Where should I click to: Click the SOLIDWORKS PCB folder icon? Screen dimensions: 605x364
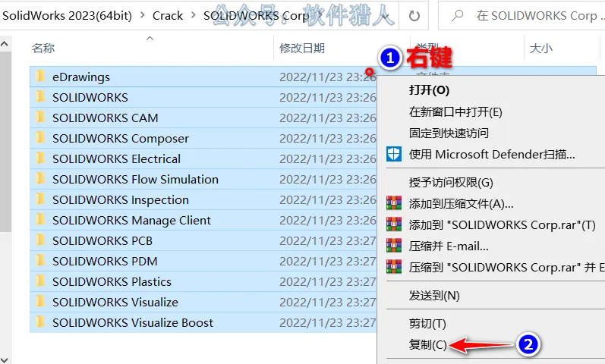click(x=40, y=240)
